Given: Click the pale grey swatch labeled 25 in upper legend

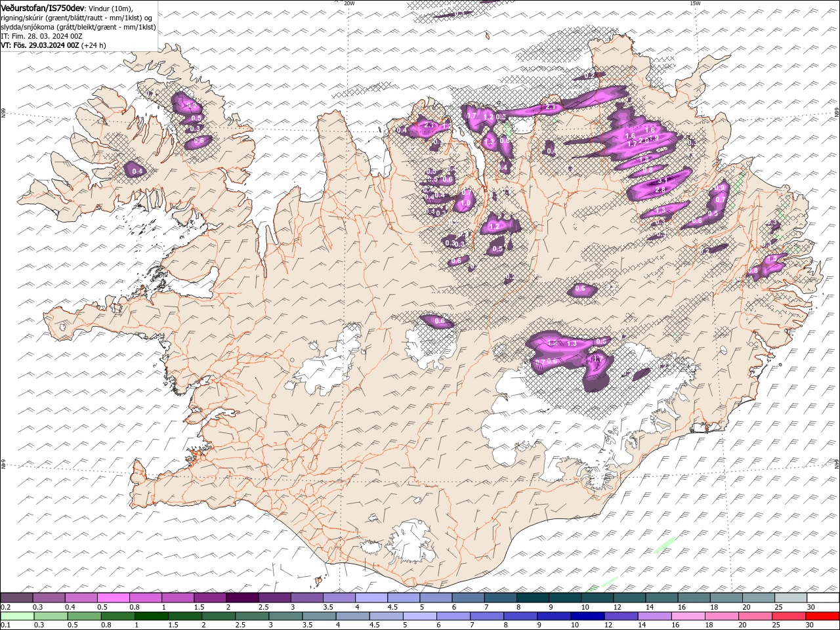Looking at the screenshot, I should pyautogui.click(x=791, y=598).
